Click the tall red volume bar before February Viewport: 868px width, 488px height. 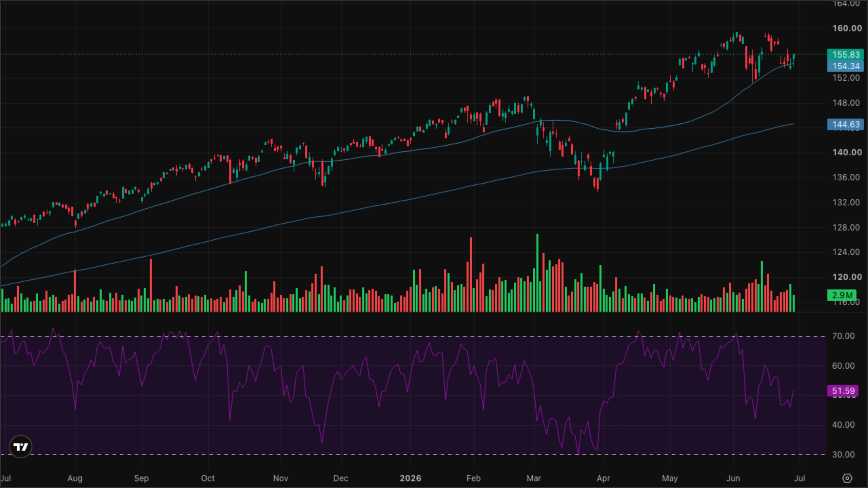pos(471,274)
